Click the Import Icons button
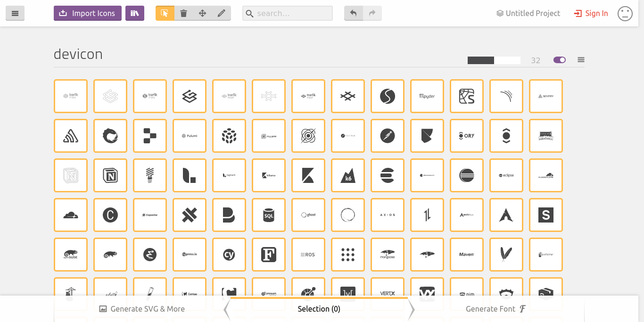This screenshot has height=322, width=644. [88, 13]
